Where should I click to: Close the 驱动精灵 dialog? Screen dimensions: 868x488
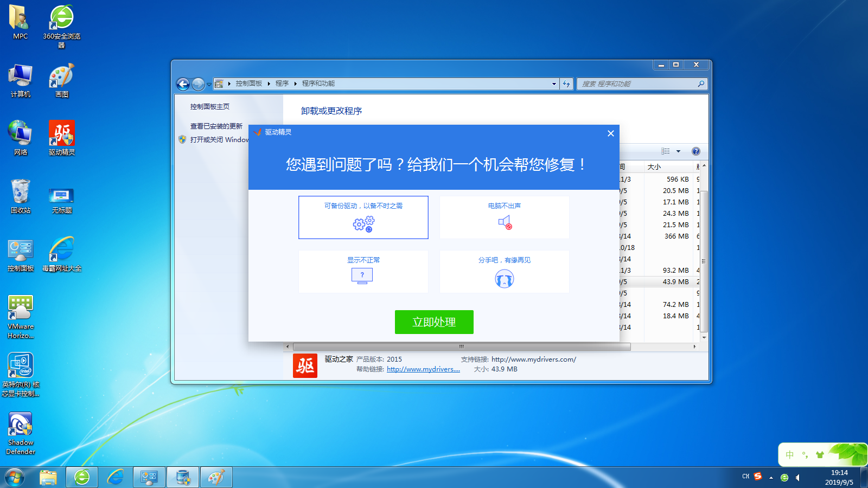611,133
